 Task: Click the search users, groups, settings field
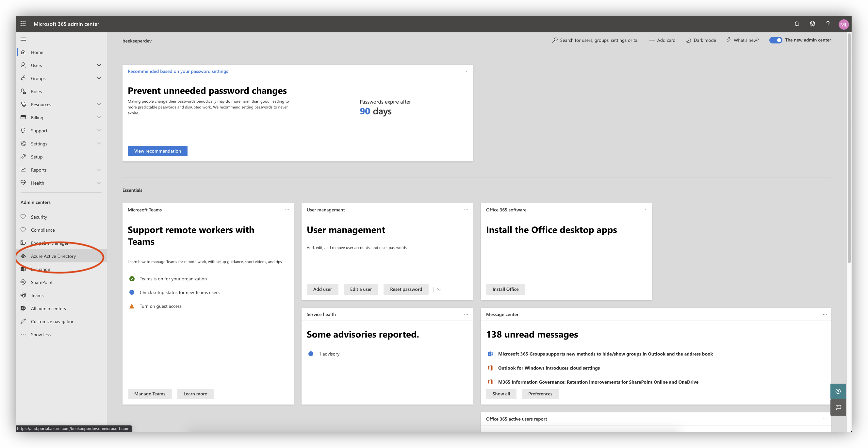coord(596,40)
